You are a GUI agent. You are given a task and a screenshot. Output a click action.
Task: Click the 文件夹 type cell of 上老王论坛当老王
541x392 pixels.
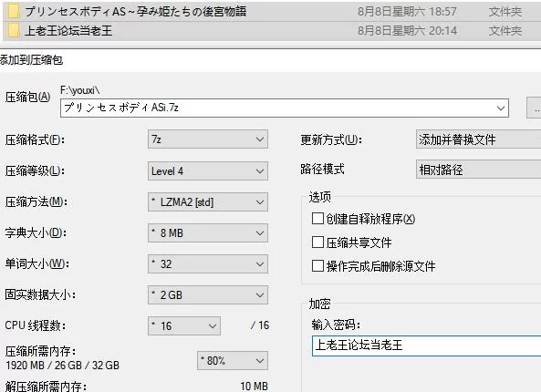coord(505,31)
